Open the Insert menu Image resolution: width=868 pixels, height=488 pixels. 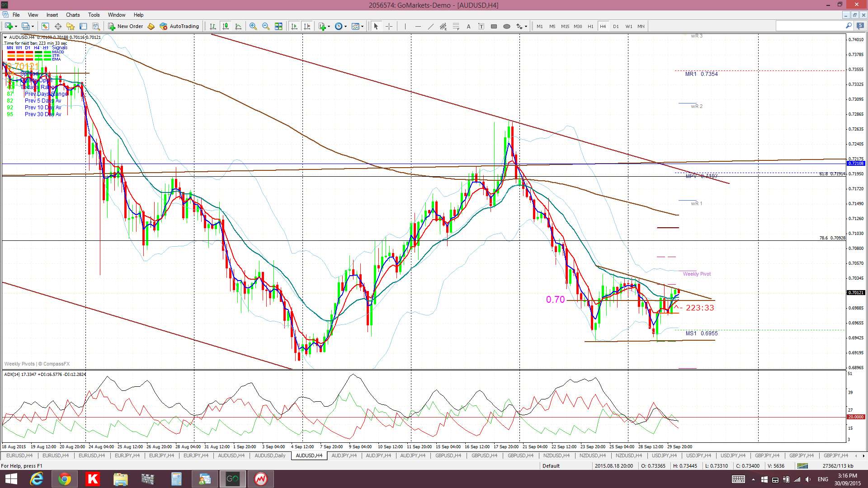pos(52,15)
